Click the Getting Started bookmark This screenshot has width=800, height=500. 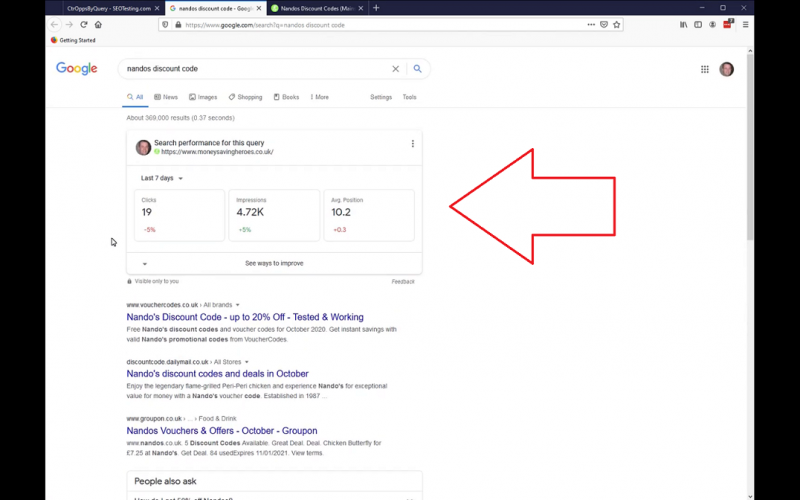[x=73, y=40]
